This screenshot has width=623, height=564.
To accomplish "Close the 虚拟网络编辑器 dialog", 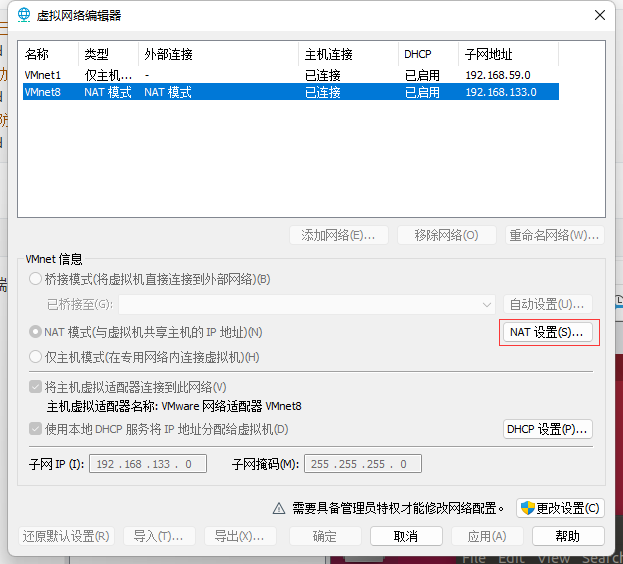I will 599,15.
